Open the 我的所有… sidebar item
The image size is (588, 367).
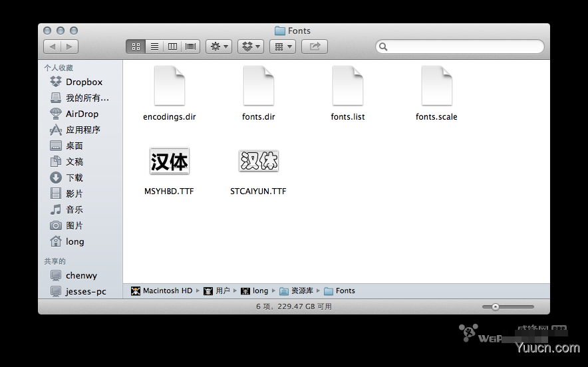pyautogui.click(x=80, y=98)
